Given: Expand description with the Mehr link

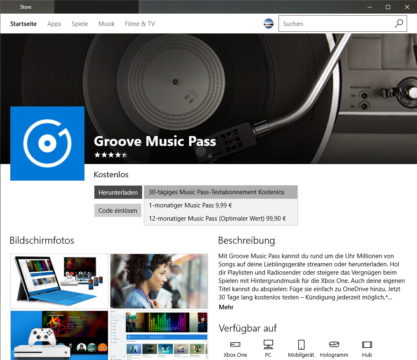Looking at the screenshot, I should tap(226, 307).
